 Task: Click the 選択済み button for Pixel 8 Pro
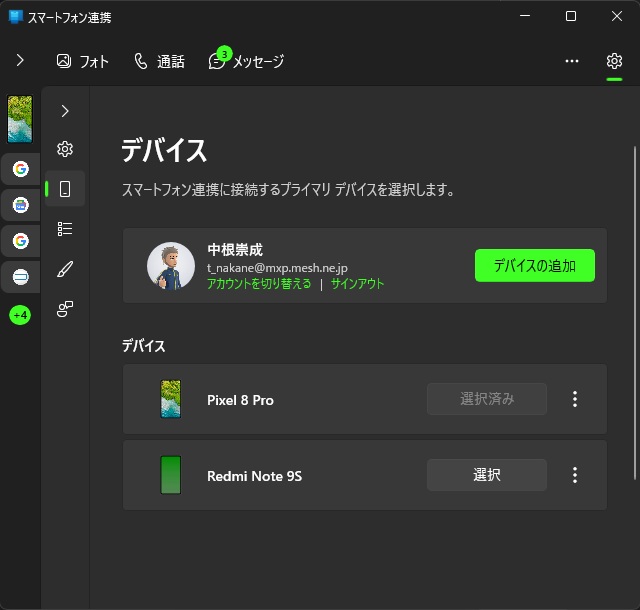[487, 399]
